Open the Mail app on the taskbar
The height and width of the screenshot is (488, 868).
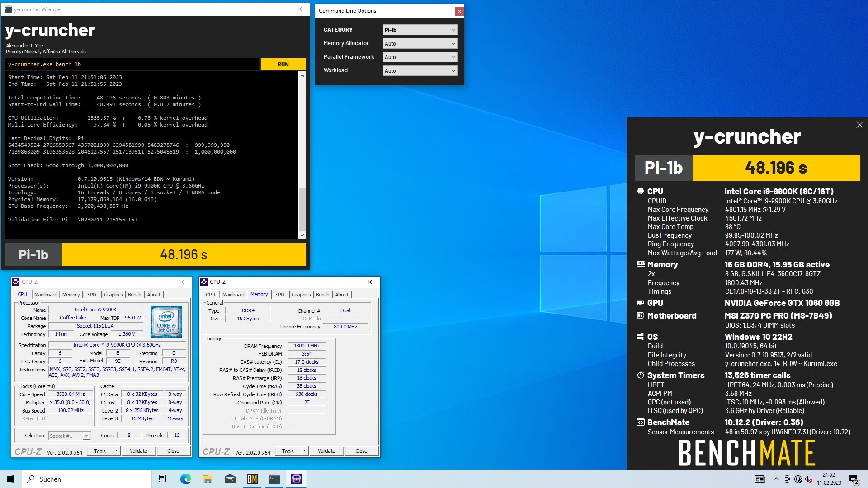(230, 479)
